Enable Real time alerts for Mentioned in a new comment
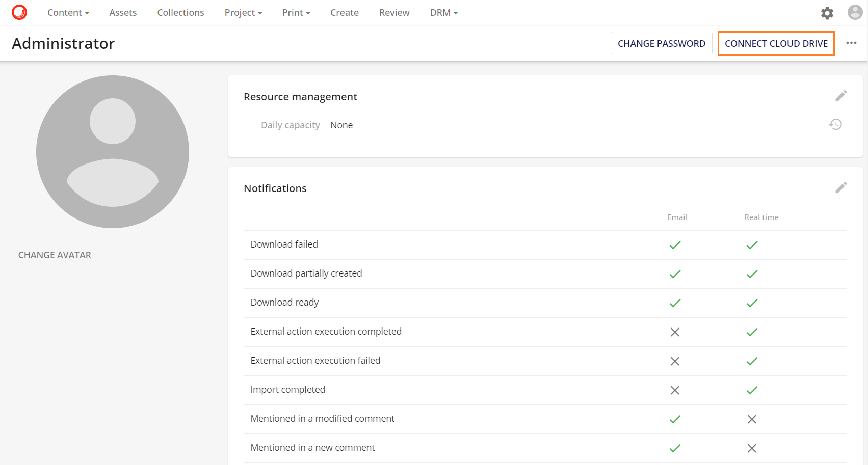Screen dimensions: 868x465 coord(751,448)
